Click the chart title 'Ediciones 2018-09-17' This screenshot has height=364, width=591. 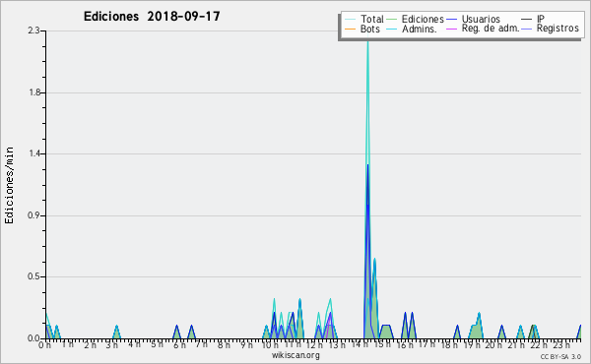(152, 17)
